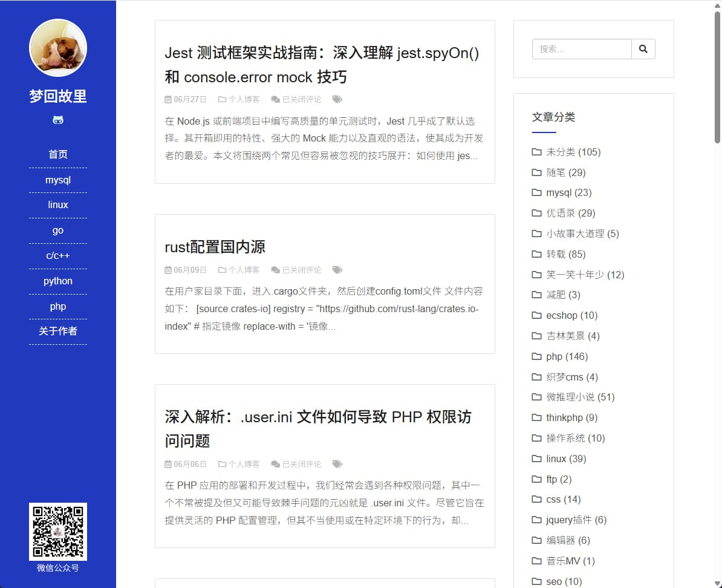Open the 首页 sidebar menu item

[58, 154]
